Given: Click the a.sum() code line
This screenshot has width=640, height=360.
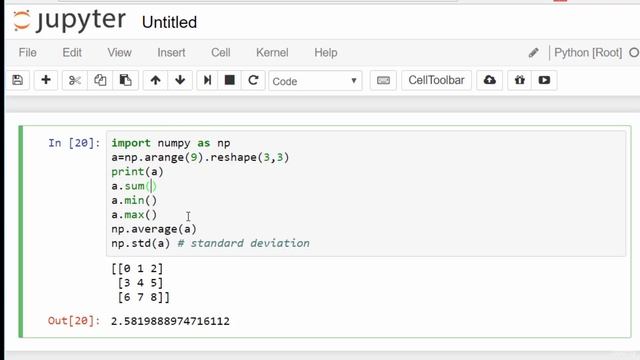Looking at the screenshot, I should (x=134, y=186).
